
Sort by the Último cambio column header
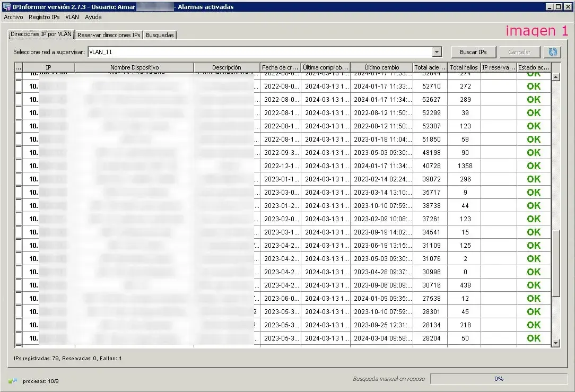click(382, 67)
